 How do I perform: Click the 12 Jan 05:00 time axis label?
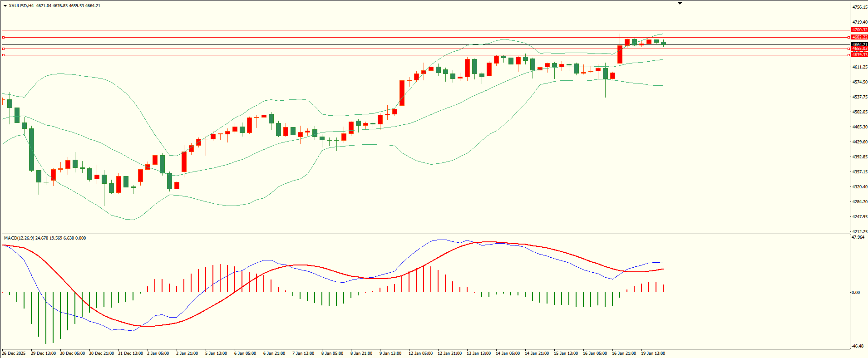point(420,353)
